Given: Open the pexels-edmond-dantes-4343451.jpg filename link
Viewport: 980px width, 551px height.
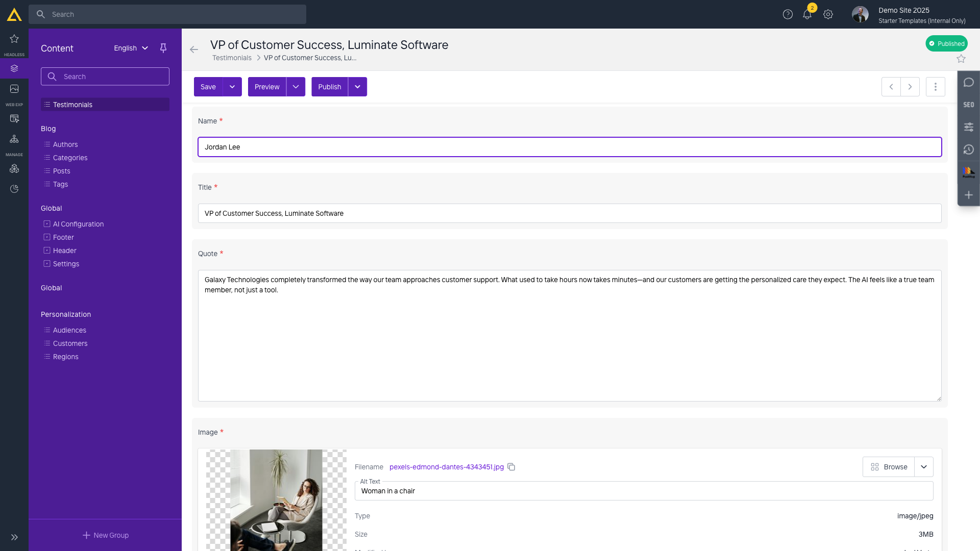Looking at the screenshot, I should tap(447, 467).
